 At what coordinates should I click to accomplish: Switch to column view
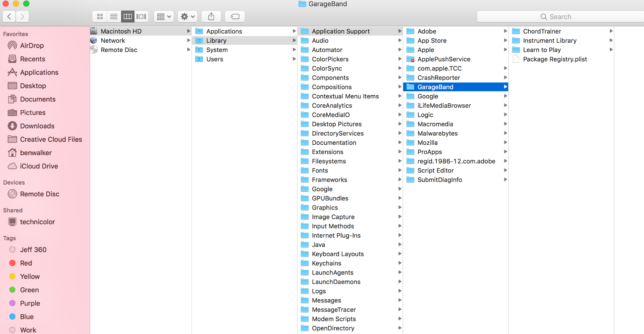[x=127, y=16]
